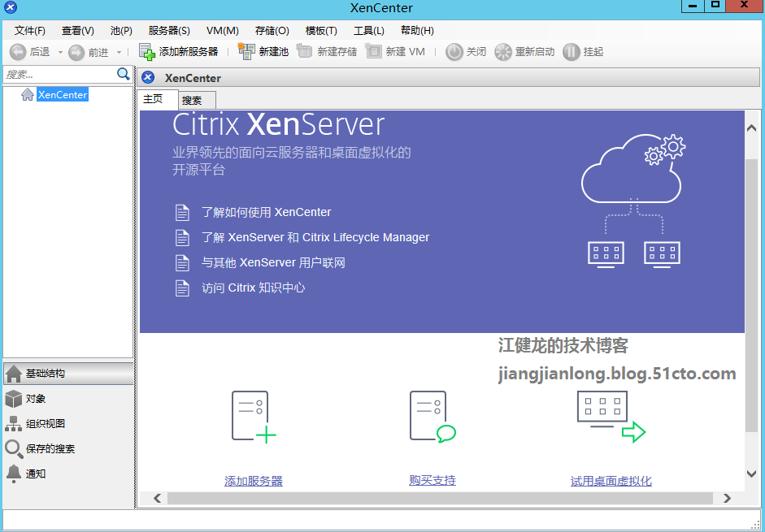The width and height of the screenshot is (765, 532).
Task: Click the XenCenter icon in title bar
Action: pos(11,7)
